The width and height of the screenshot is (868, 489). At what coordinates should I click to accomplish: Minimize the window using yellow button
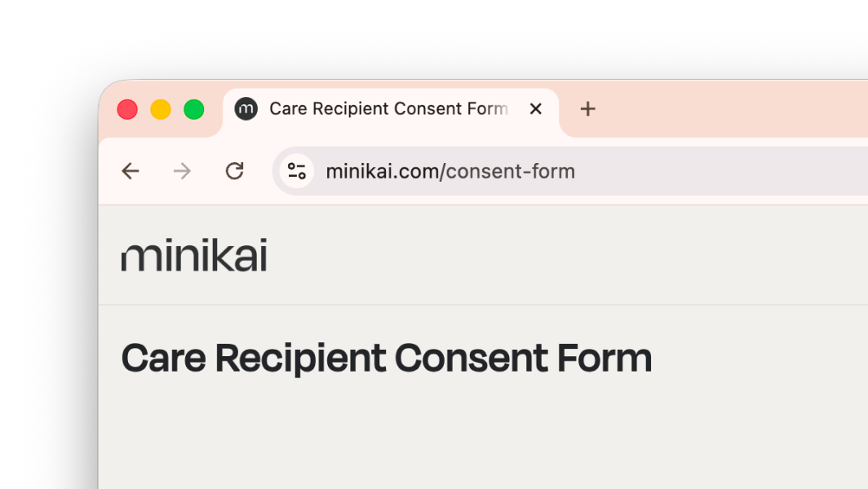click(161, 109)
